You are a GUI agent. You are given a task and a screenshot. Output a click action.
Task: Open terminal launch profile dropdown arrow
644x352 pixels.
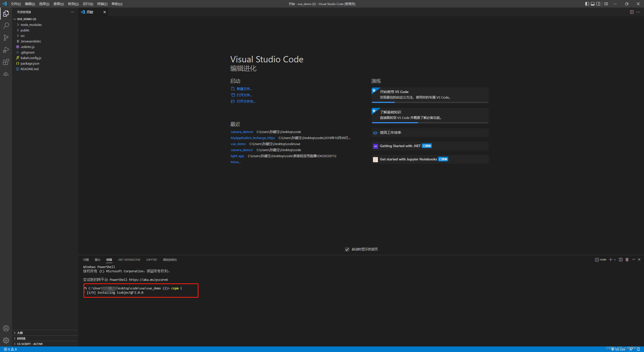coord(615,260)
